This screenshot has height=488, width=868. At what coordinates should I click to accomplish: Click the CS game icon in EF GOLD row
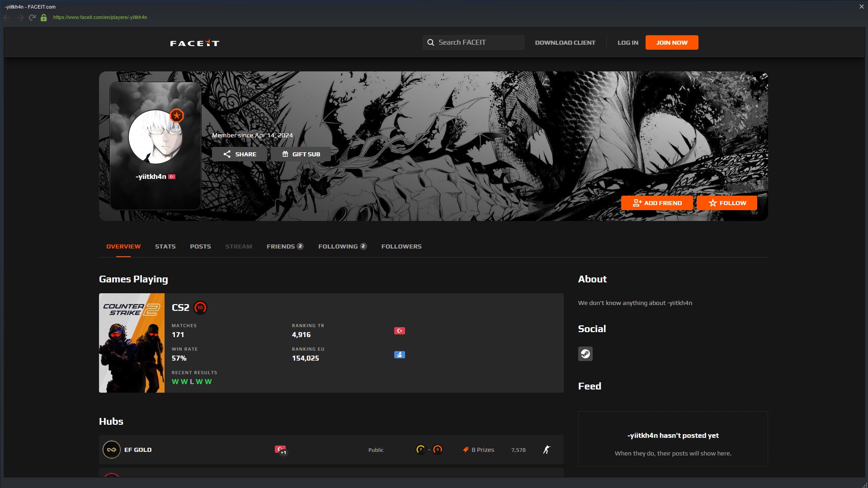(x=547, y=450)
